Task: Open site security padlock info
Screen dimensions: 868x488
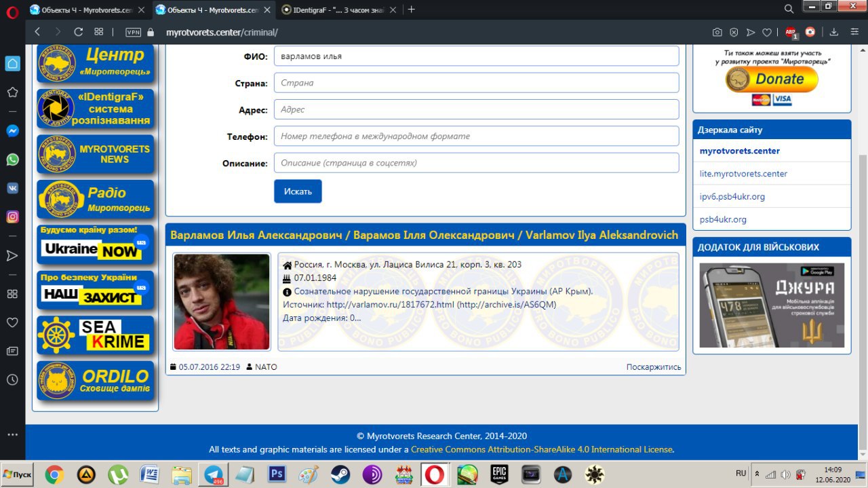Action: tap(151, 32)
